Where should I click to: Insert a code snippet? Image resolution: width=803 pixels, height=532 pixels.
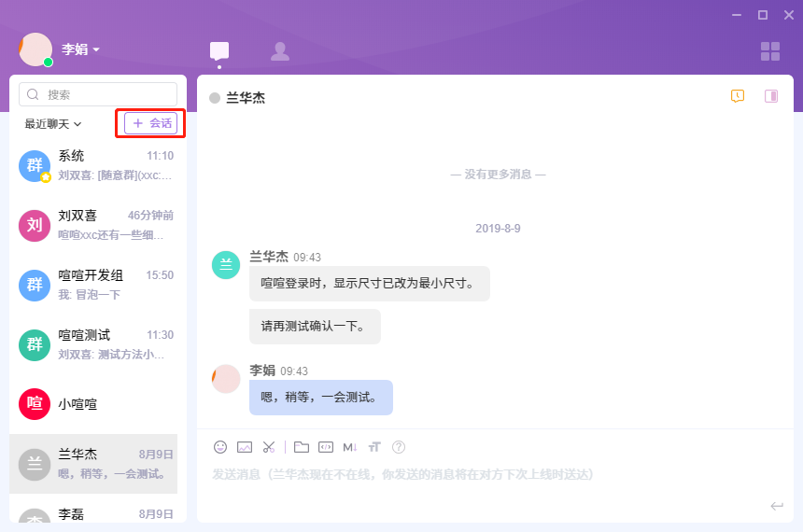pos(326,447)
